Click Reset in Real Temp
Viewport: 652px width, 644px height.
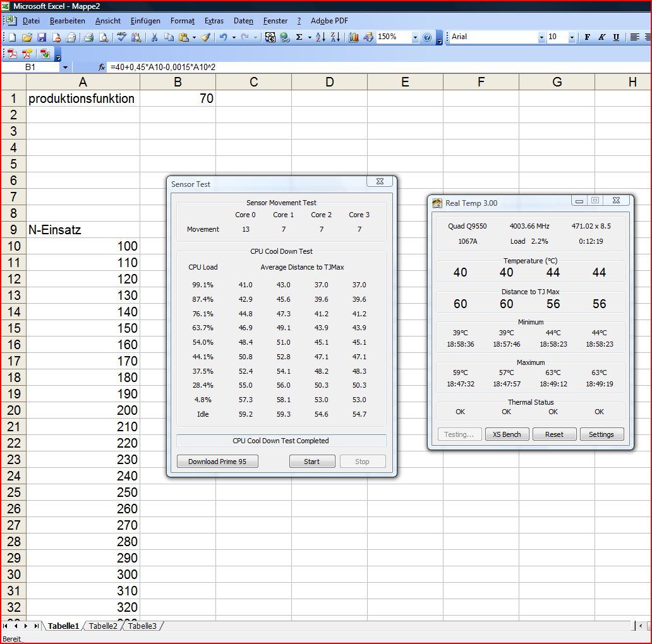coord(554,434)
